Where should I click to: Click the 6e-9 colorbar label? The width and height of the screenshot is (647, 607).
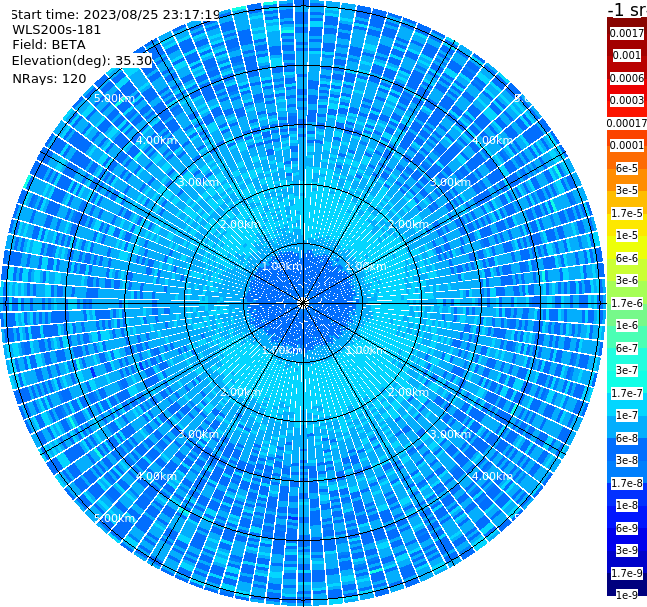coord(627,528)
